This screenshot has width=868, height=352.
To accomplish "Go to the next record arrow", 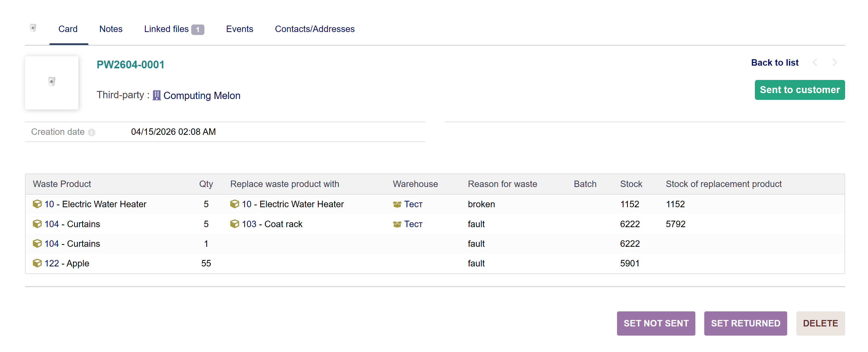I will pos(834,63).
